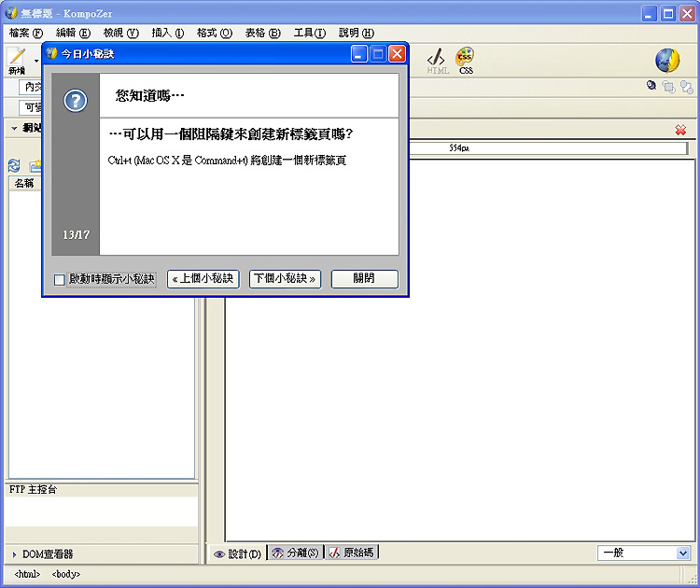Open the 檔案 (F) menu
The height and width of the screenshot is (588, 700).
26,33
